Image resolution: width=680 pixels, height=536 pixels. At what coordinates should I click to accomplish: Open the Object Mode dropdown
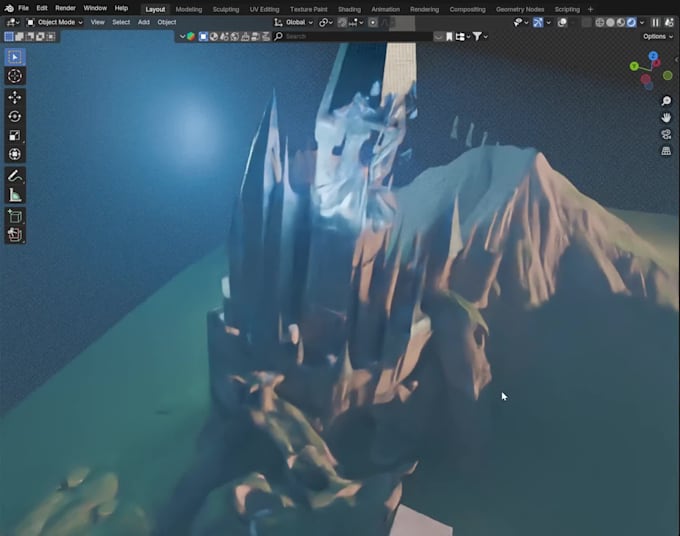click(55, 22)
